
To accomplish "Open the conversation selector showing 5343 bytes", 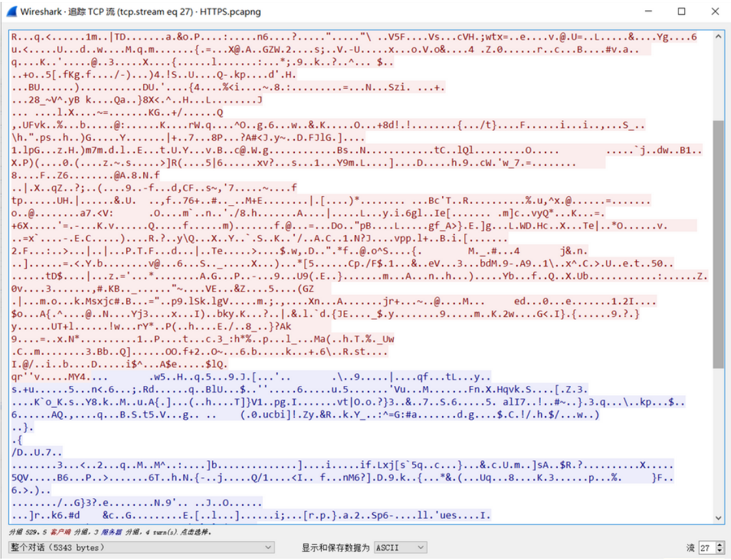I will tap(141, 548).
